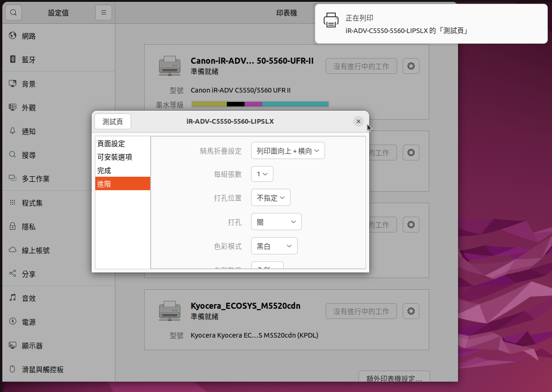
Task: Click the Canon-iR-ADV… 50-5560-UFR-II printer name
Action: 252,60
